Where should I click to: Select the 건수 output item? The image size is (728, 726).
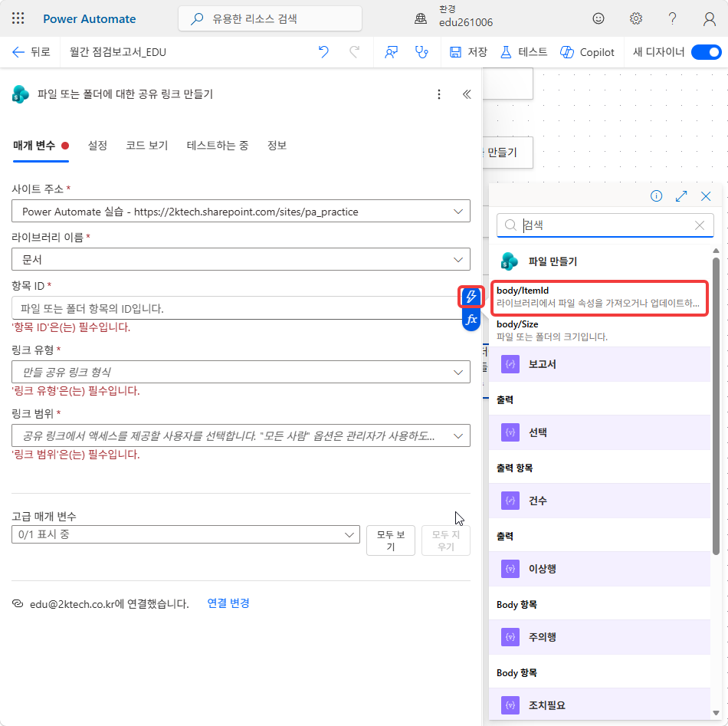(x=600, y=501)
